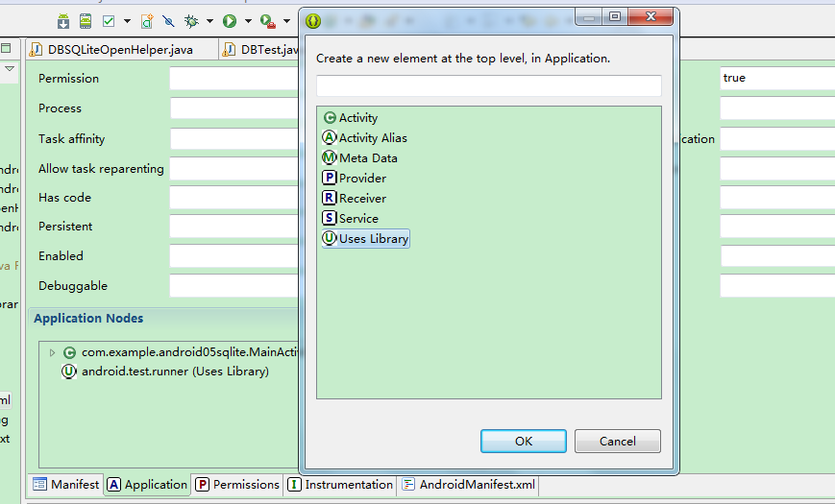Click the Persistent field
The width and height of the screenshot is (835, 504).
pos(233,227)
